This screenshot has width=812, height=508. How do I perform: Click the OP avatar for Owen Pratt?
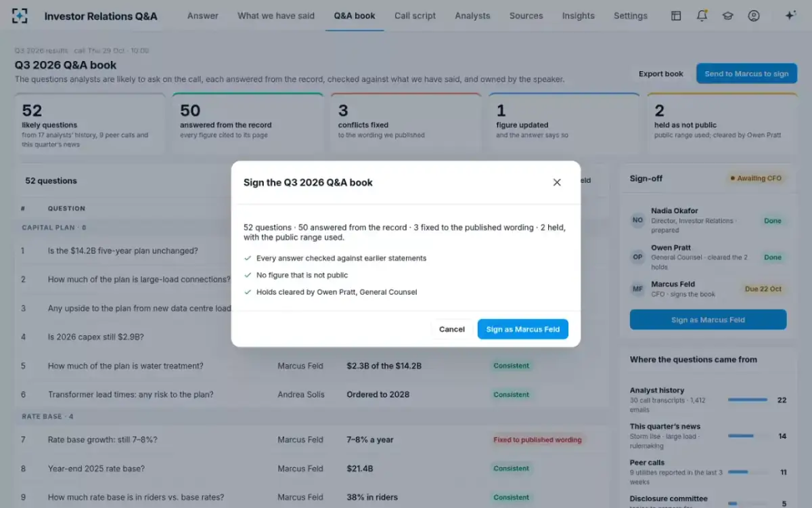click(x=637, y=257)
